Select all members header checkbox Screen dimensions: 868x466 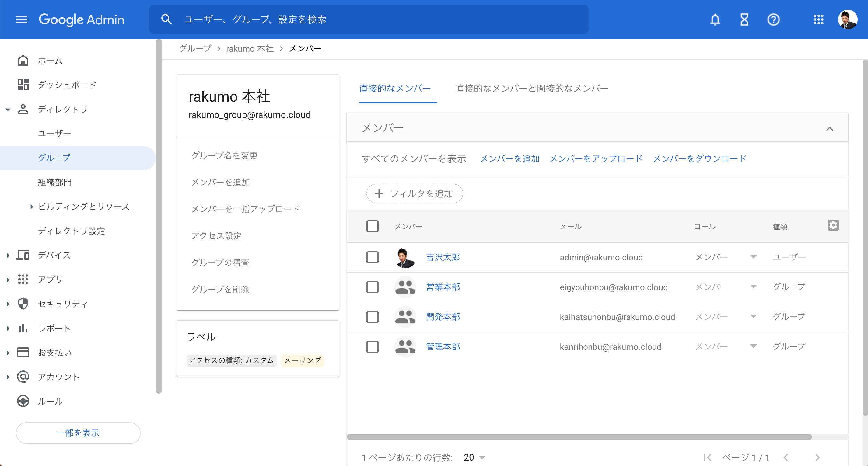click(372, 226)
